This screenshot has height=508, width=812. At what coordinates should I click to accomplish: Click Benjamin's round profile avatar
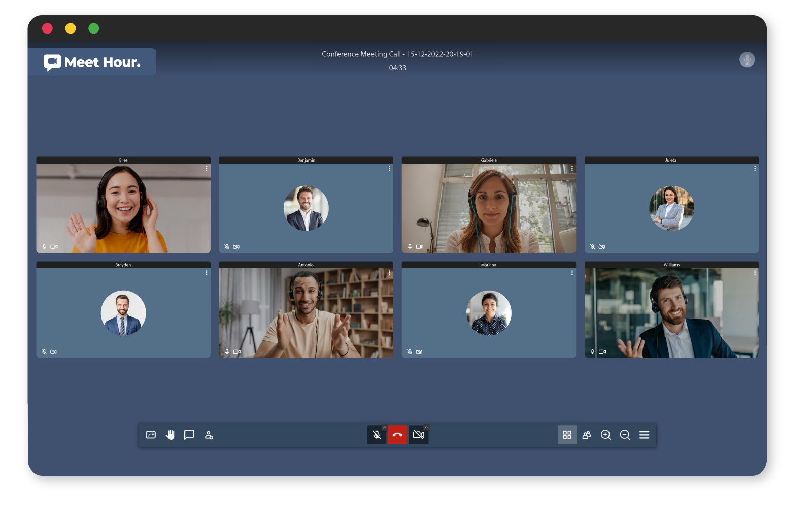coord(306,208)
